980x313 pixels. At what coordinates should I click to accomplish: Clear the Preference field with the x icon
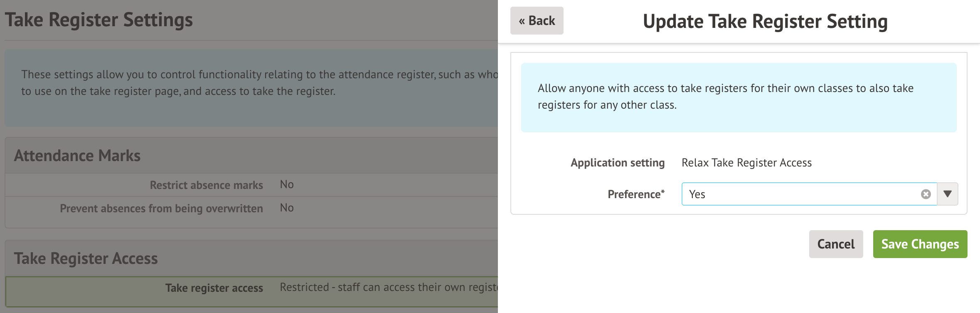tap(926, 194)
